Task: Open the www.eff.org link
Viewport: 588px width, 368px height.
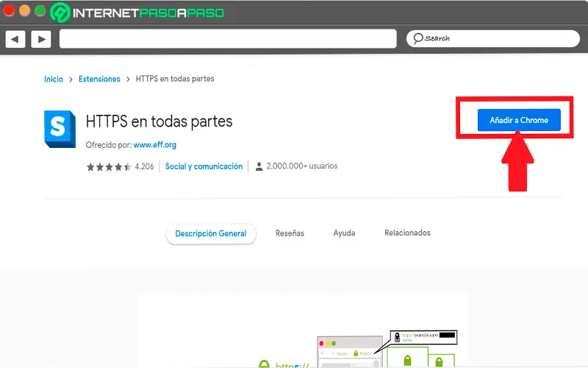Action: coord(155,144)
